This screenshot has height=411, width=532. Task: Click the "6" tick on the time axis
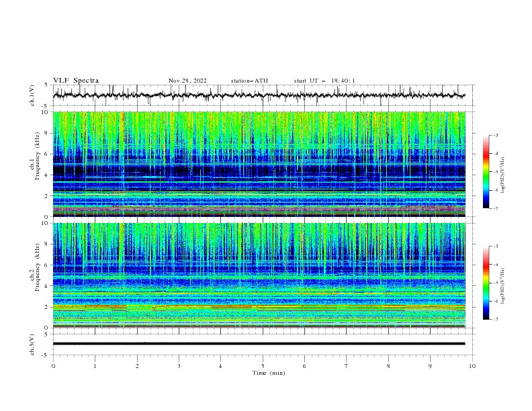click(x=304, y=366)
